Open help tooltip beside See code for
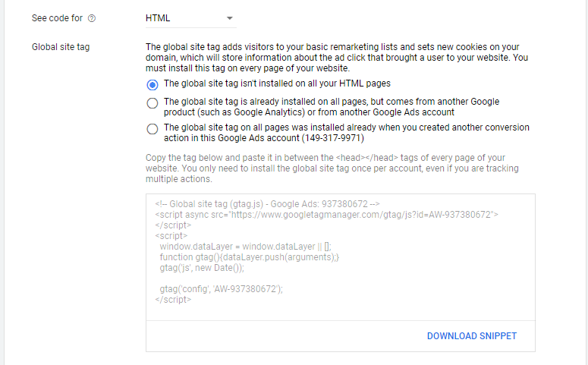The image size is (588, 365). (x=92, y=18)
